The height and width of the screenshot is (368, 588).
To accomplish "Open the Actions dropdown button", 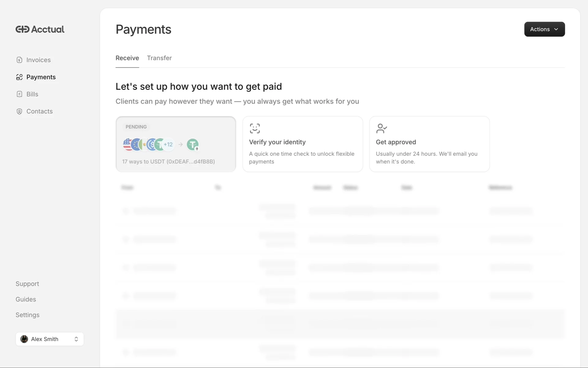I will coord(544,29).
